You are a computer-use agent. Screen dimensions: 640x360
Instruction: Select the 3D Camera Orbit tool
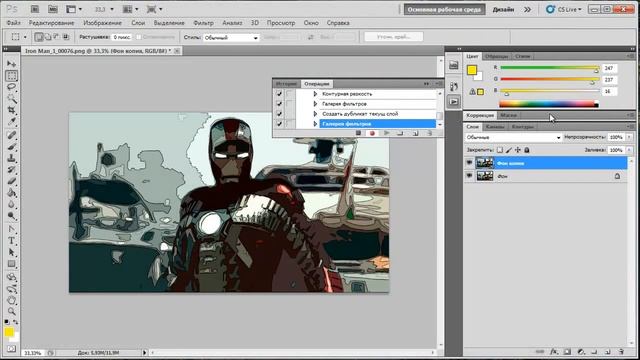point(11,289)
